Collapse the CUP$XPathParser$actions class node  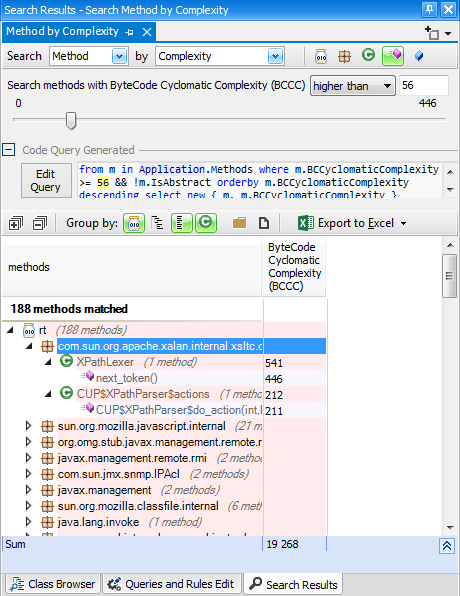tap(48, 394)
